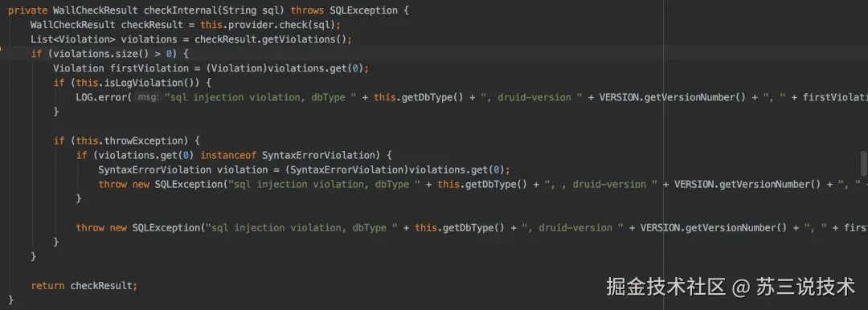Click the 'msg:' parameter hint

pyautogui.click(x=148, y=97)
